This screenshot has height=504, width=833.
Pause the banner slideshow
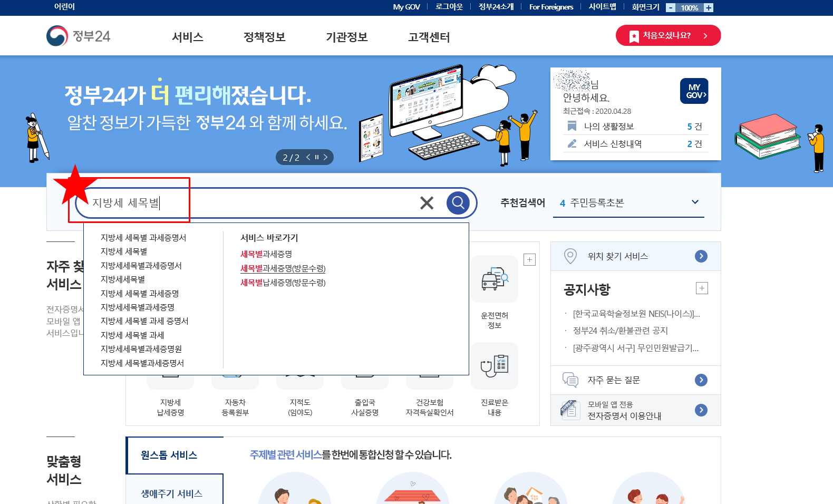pyautogui.click(x=317, y=157)
